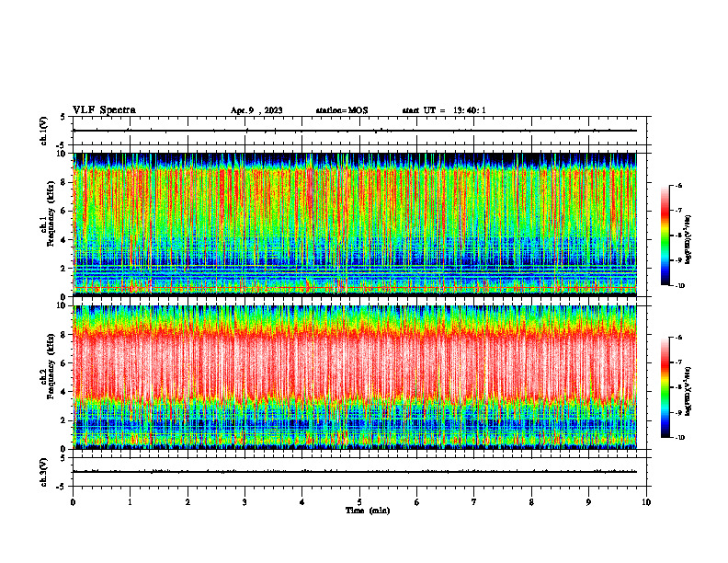
Task: Select the date text "Apr. 9, 2023"
Action: 256,110
